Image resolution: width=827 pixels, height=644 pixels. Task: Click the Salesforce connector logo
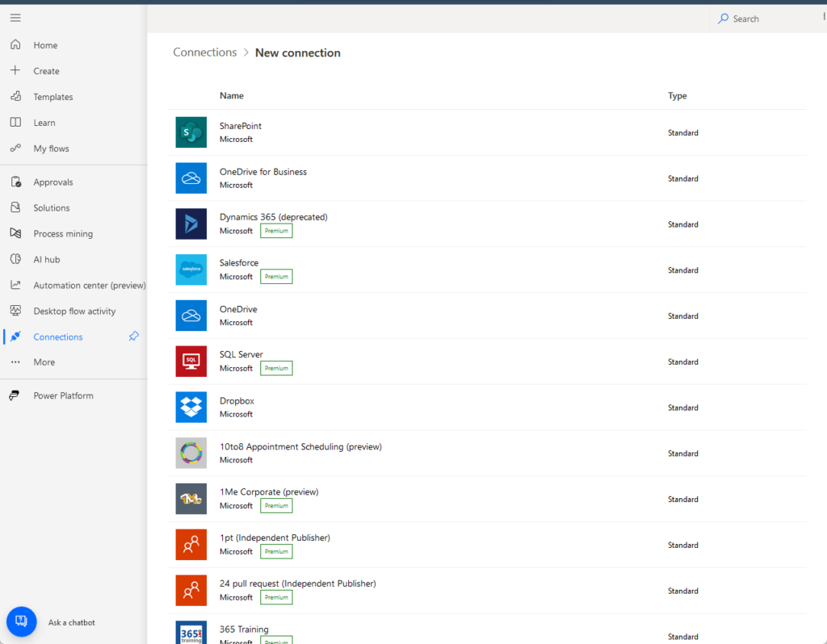coord(191,270)
